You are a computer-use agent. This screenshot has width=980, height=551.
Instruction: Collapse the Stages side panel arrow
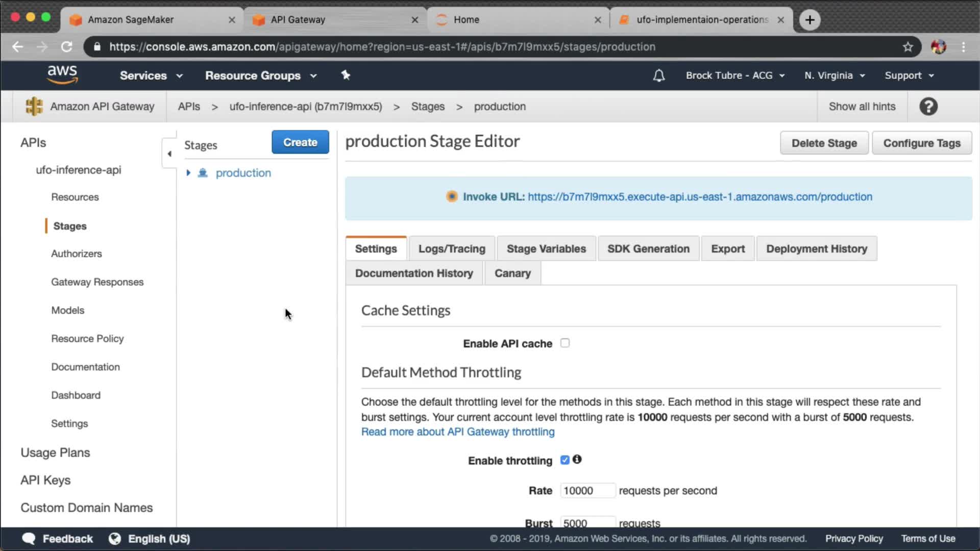(169, 154)
